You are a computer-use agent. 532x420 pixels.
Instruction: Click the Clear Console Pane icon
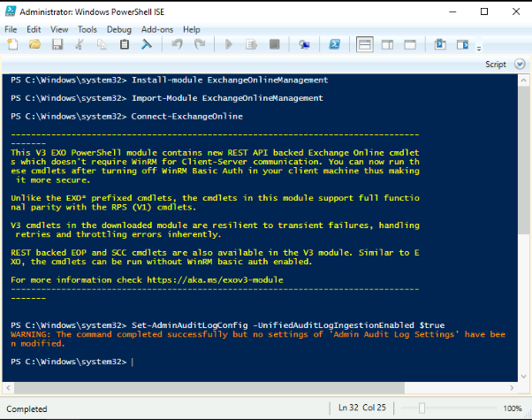146,43
